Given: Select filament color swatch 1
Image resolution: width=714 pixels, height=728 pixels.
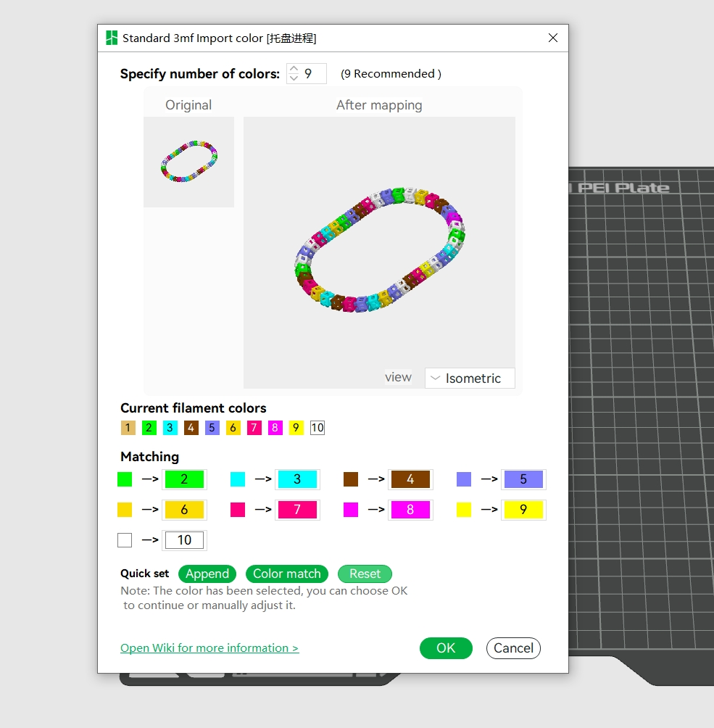Looking at the screenshot, I should [128, 428].
